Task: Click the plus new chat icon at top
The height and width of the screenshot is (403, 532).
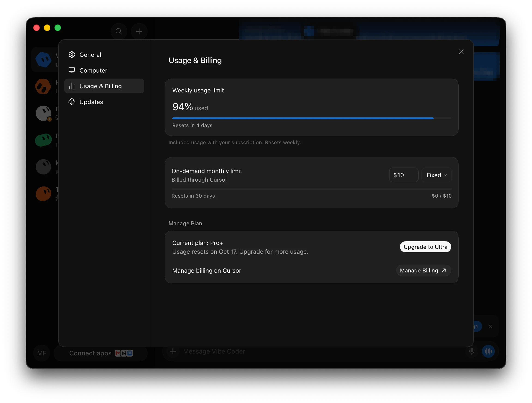Action: (139, 31)
